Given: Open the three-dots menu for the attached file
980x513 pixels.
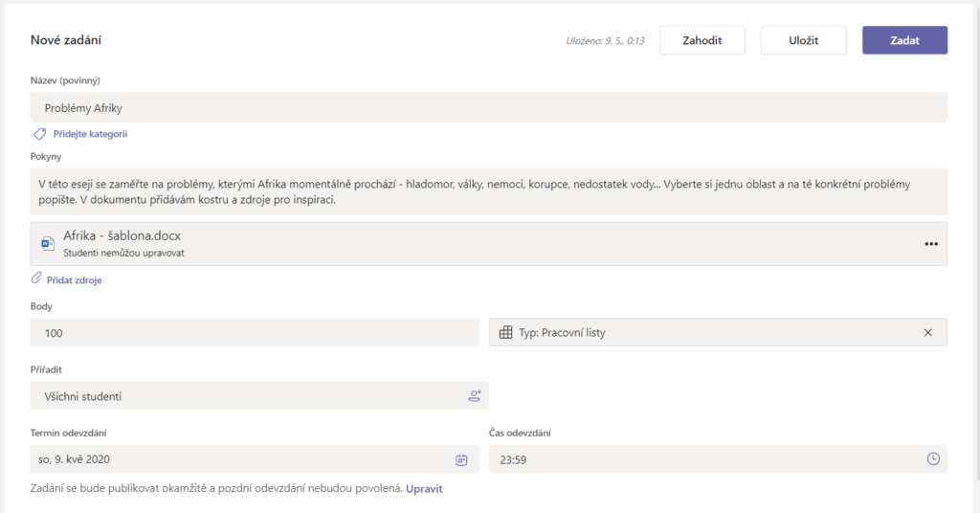Looking at the screenshot, I should pyautogui.click(x=930, y=244).
